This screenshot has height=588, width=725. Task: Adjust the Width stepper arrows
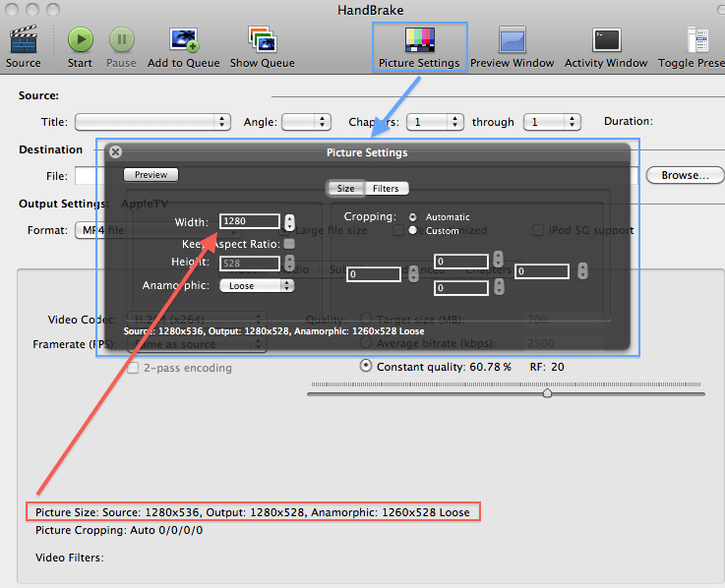point(289,222)
